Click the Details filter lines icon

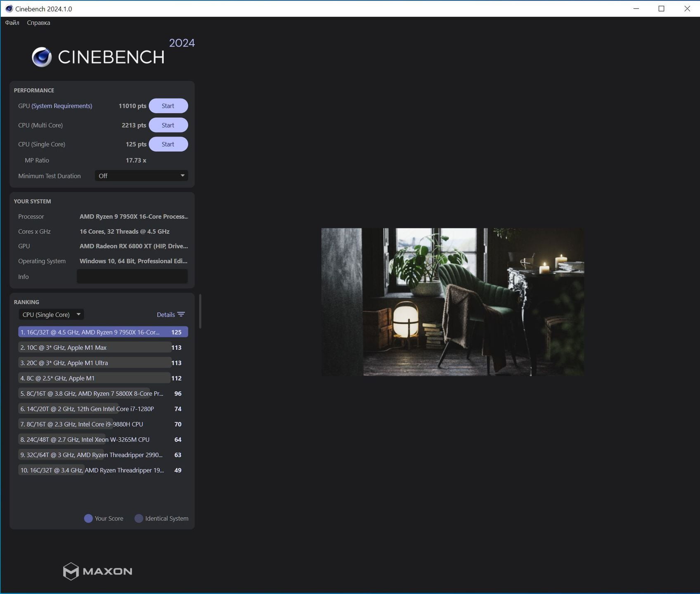(181, 315)
